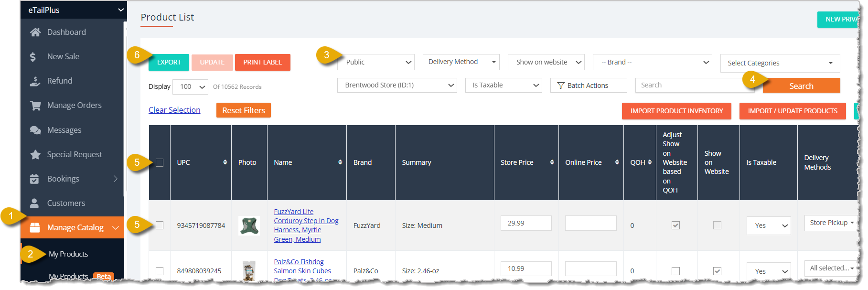The image size is (868, 290).
Task: Open the Is Taxable filter dropdown
Action: pyautogui.click(x=504, y=85)
